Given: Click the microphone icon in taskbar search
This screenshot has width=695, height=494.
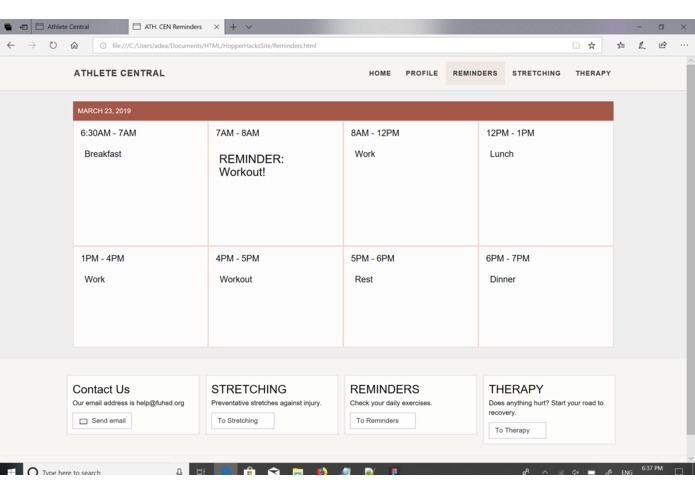Looking at the screenshot, I should (x=179, y=471).
